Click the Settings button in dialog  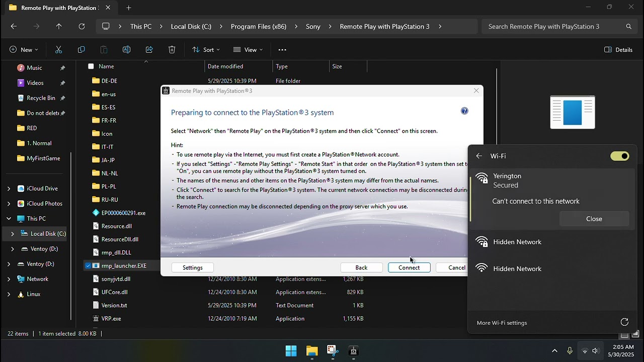coord(193,267)
